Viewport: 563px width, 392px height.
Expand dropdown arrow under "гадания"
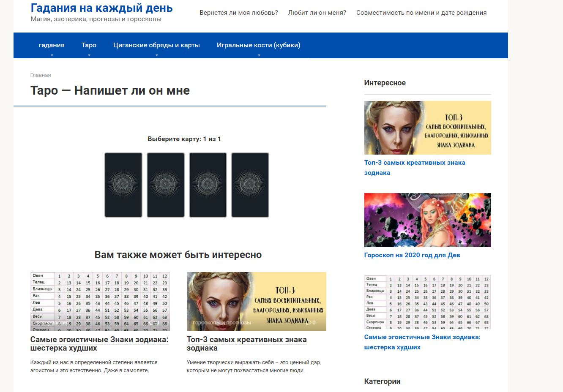pos(52,55)
